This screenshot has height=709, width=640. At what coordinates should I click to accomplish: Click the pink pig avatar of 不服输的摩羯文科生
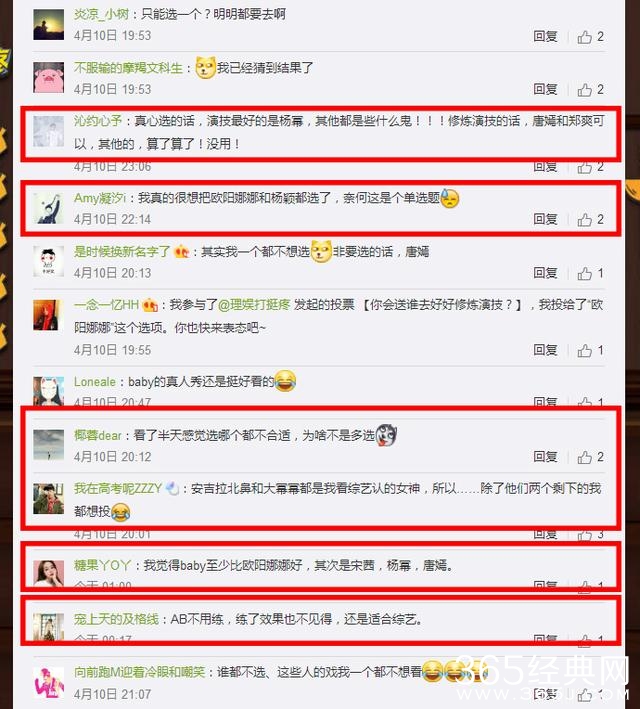[x=49, y=77]
